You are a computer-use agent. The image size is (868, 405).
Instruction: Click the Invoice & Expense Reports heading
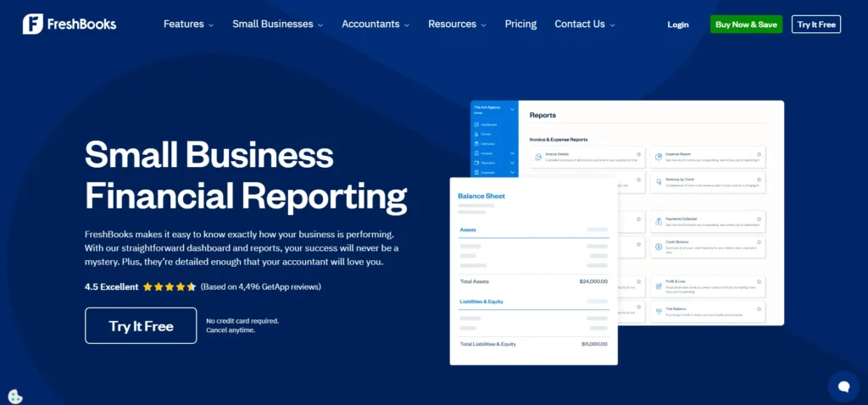click(x=559, y=140)
